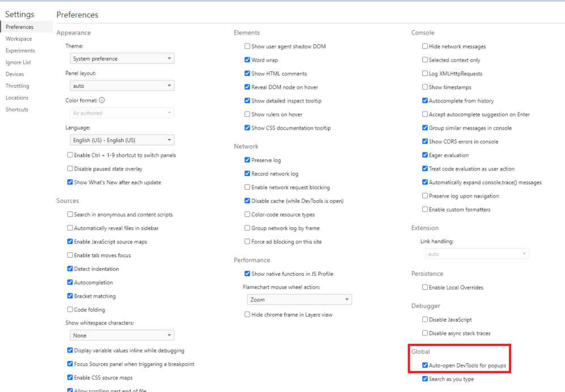Viewport: 565px width, 392px height.
Task: Disable Word wrap in Elements
Action: [x=247, y=59]
